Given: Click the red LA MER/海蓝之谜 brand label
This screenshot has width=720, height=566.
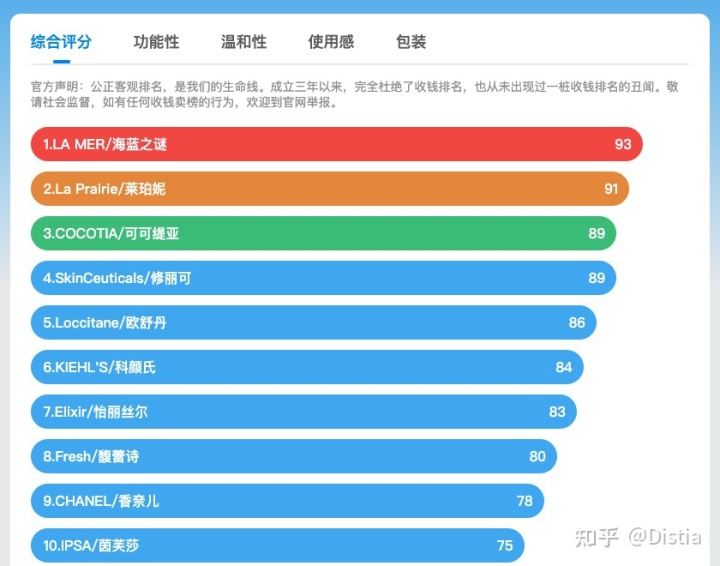Looking at the screenshot, I should point(105,144).
